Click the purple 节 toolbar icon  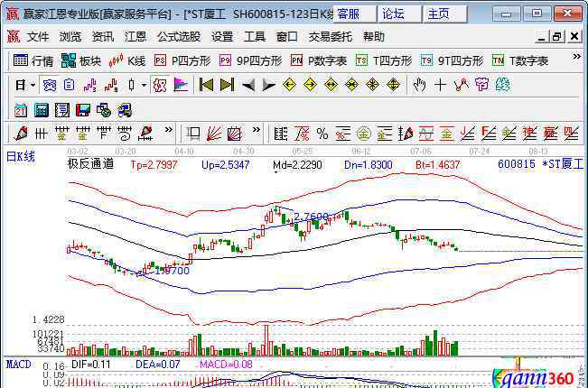[x=482, y=85]
